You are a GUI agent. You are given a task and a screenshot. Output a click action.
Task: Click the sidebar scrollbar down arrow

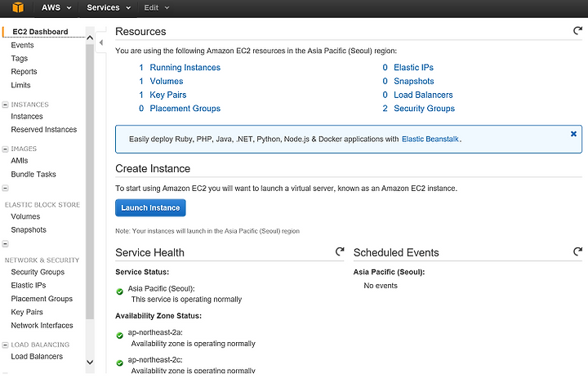click(x=90, y=362)
